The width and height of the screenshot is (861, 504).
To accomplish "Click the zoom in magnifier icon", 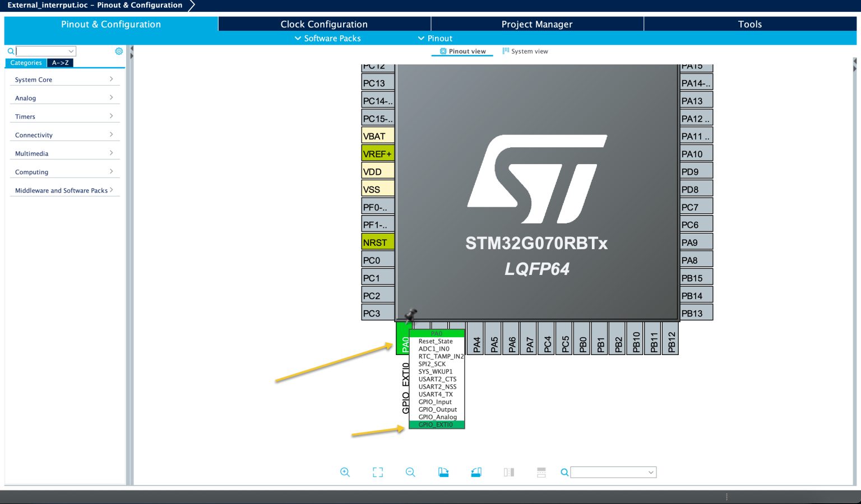I will (x=345, y=472).
